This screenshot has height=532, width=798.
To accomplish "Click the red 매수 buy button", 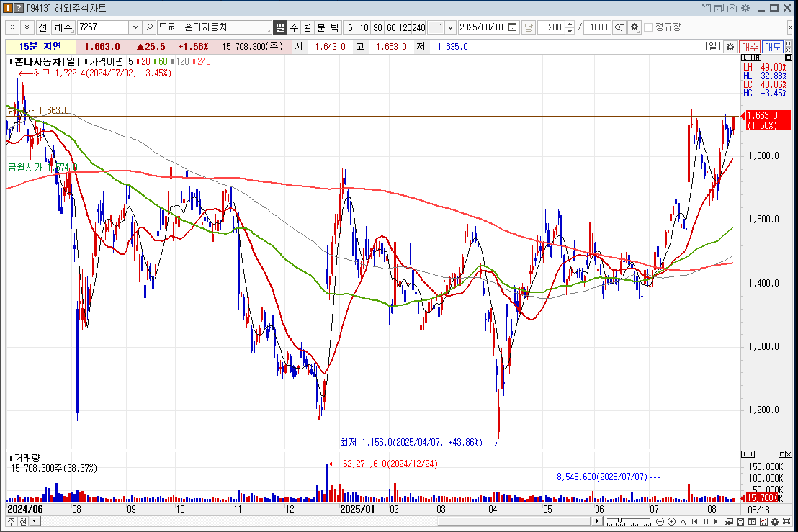I will [x=750, y=47].
